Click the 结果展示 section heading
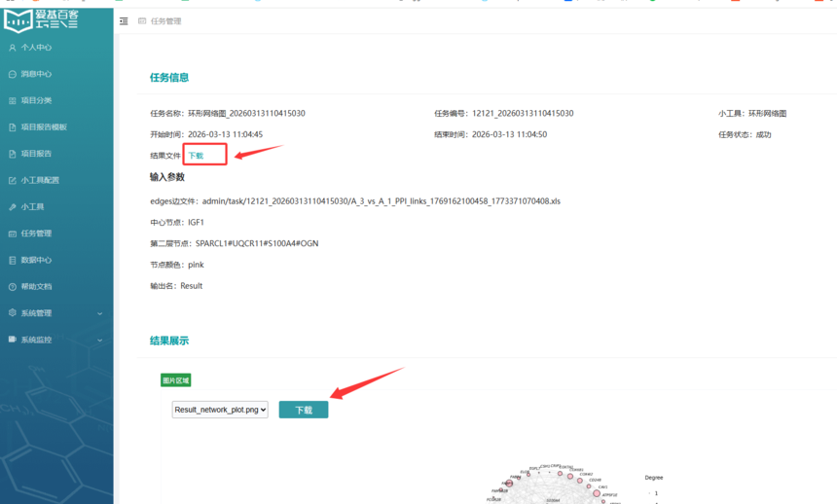The image size is (837, 504). pyautogui.click(x=169, y=341)
